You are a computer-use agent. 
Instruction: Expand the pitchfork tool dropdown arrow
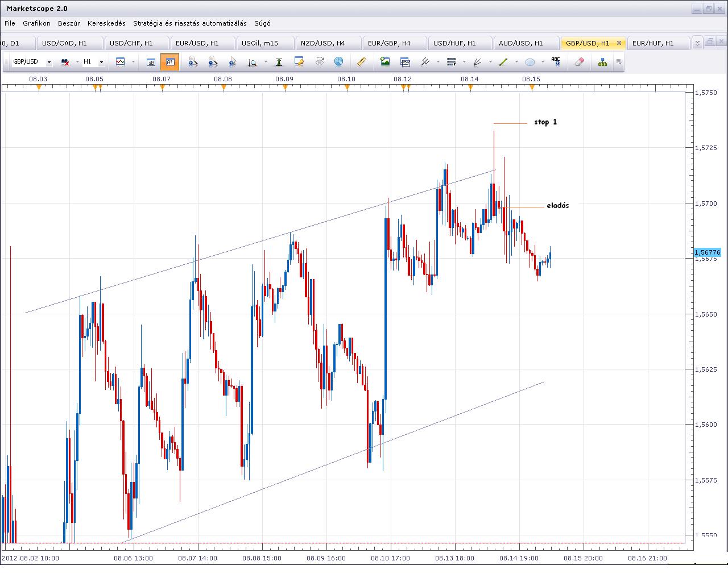(438, 62)
